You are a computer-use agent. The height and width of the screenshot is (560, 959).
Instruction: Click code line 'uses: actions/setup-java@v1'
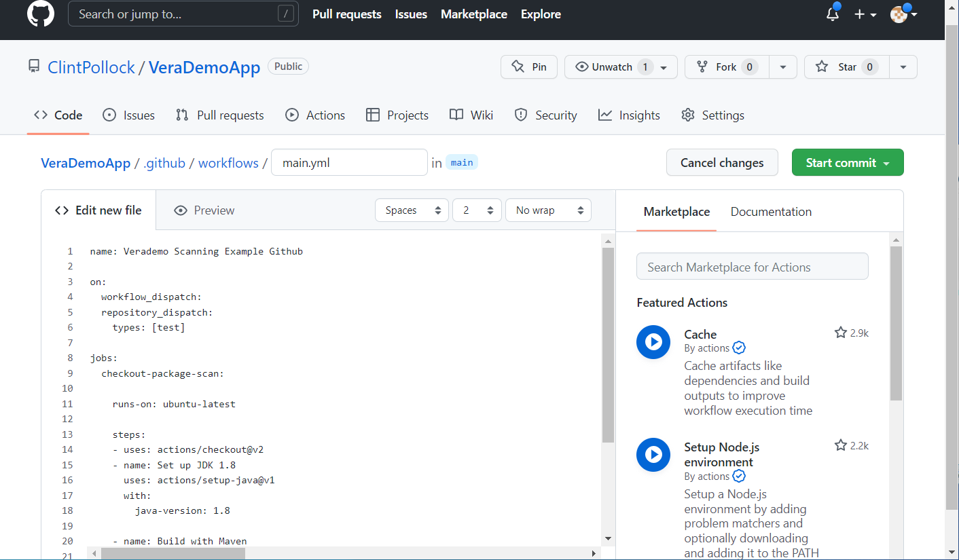[x=199, y=480]
